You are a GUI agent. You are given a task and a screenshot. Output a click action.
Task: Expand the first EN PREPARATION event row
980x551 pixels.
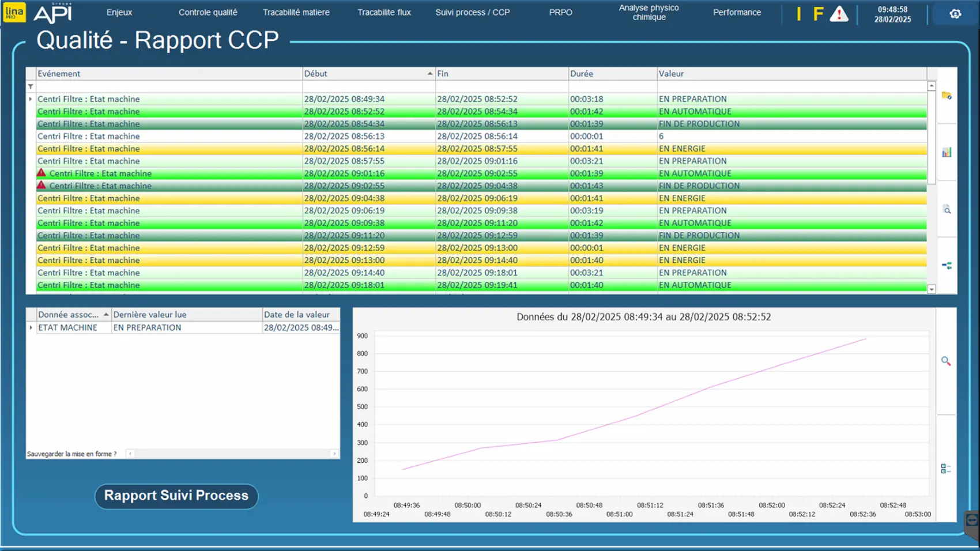[x=31, y=99]
